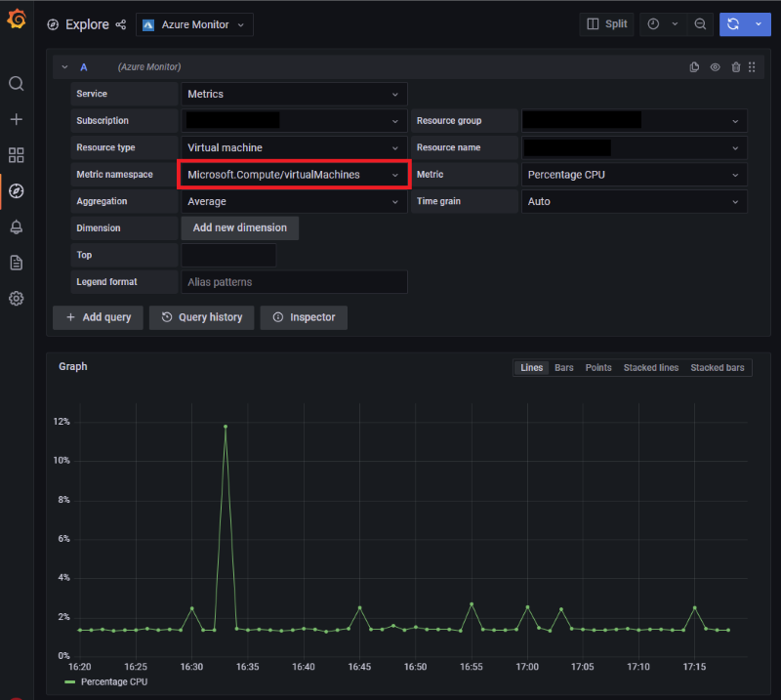Toggle query A visibility with the eye icon
Image resolution: width=781 pixels, height=700 pixels.
coord(716,66)
